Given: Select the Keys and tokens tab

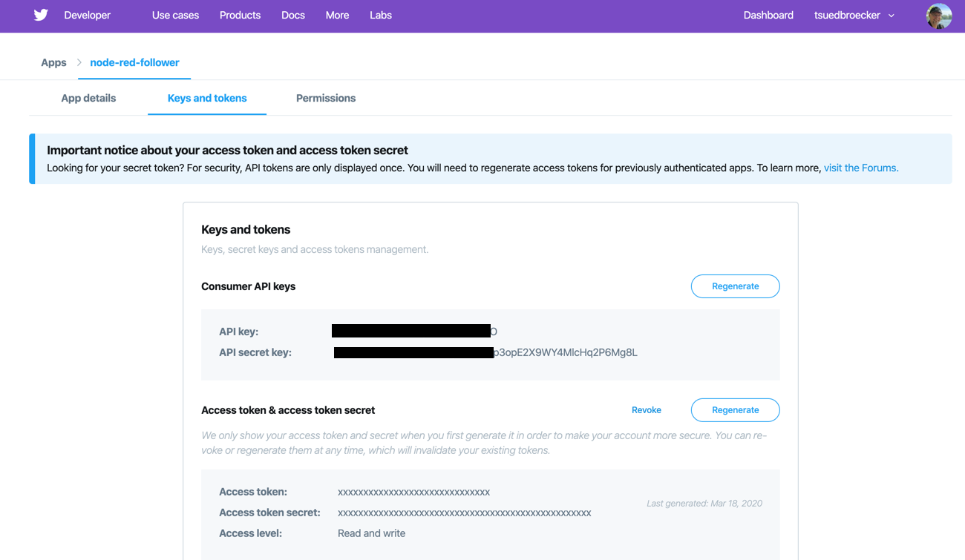Looking at the screenshot, I should pos(207,98).
